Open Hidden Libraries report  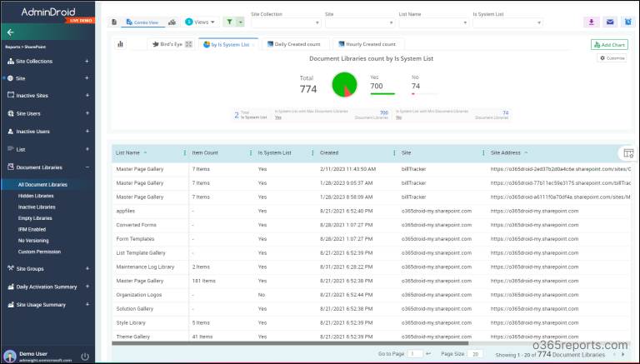click(36, 196)
